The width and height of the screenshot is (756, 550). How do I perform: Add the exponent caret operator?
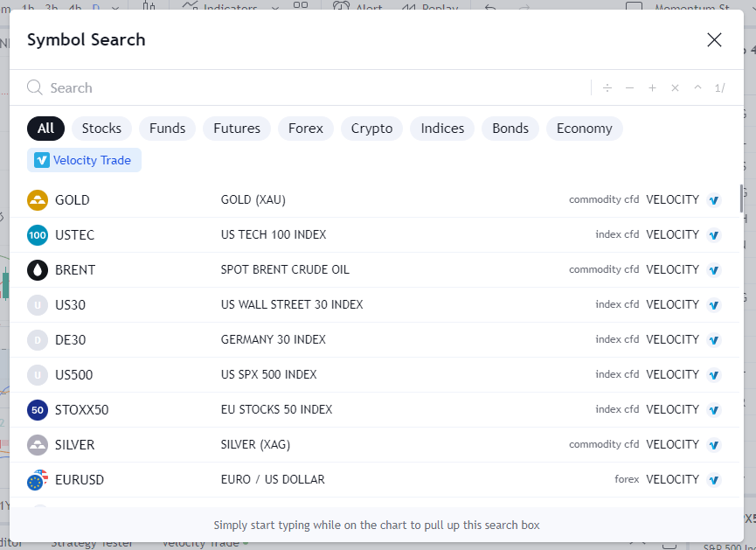click(697, 88)
